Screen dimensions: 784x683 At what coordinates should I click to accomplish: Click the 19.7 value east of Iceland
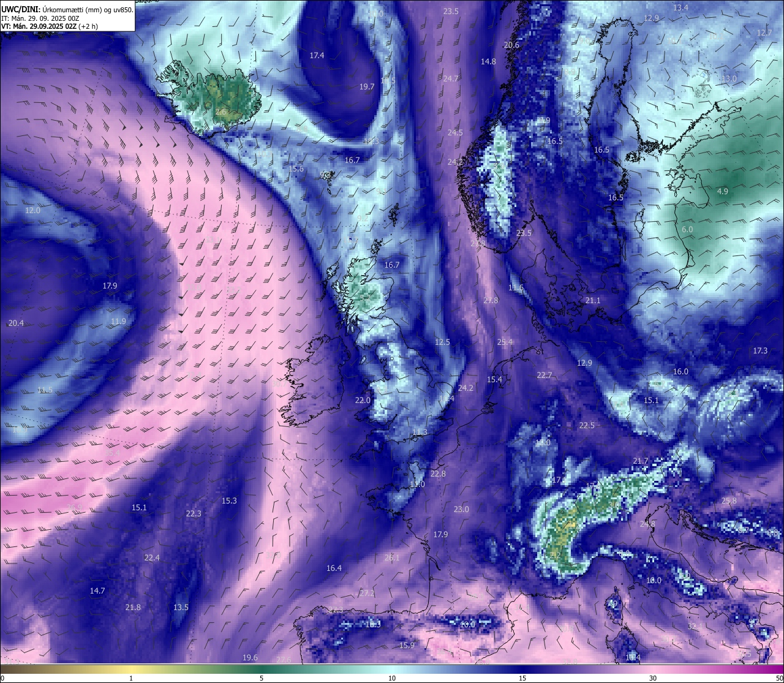367,87
